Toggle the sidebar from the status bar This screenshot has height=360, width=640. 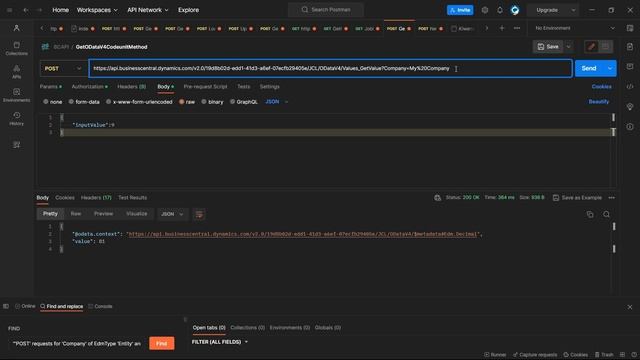[6, 306]
